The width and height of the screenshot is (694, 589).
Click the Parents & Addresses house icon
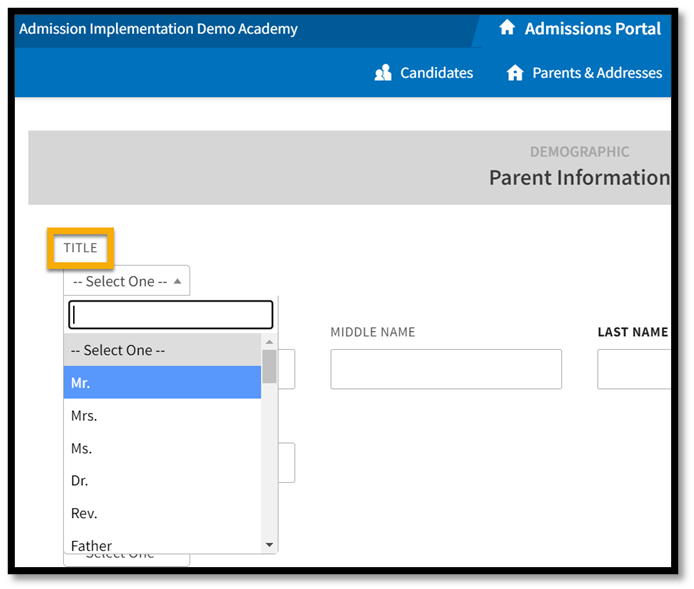click(x=515, y=73)
